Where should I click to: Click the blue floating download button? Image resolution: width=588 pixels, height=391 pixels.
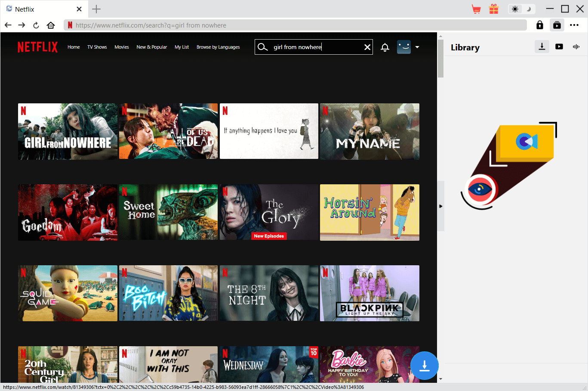point(424,366)
